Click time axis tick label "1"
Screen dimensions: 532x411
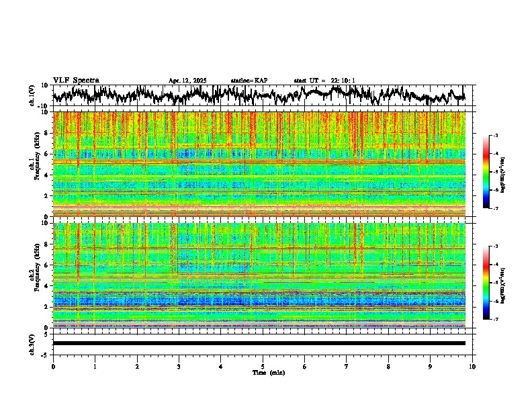pyautogui.click(x=95, y=367)
